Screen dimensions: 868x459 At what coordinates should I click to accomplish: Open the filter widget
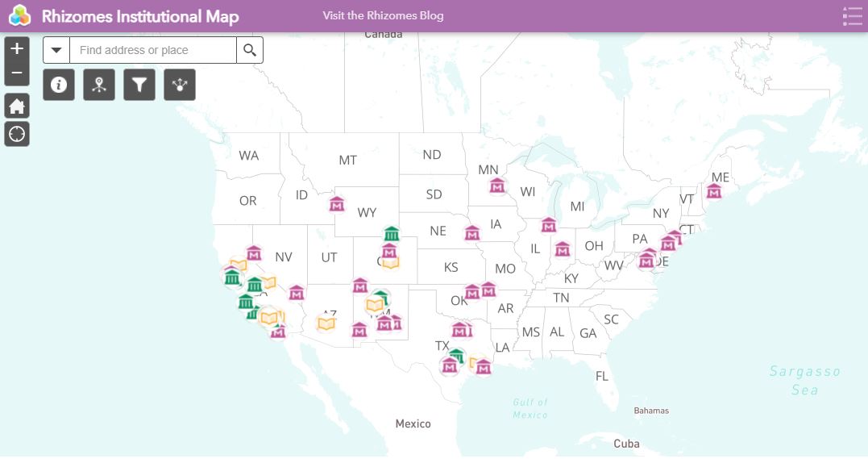point(139,84)
